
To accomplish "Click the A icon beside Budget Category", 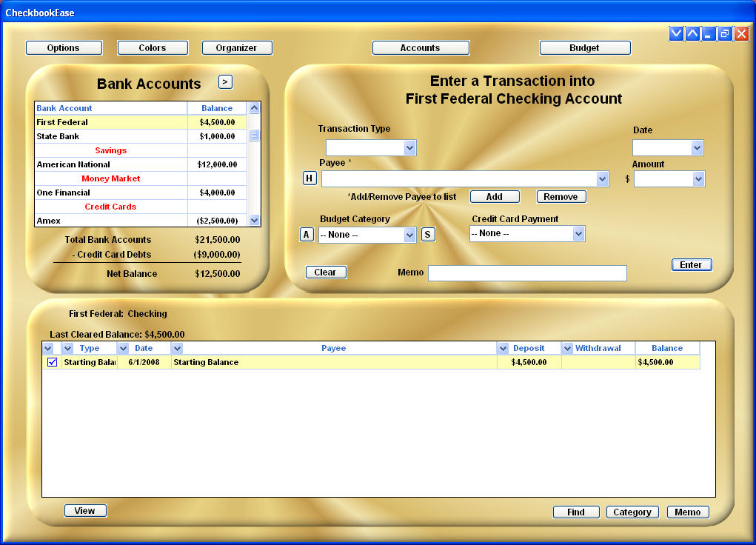I will coord(307,234).
